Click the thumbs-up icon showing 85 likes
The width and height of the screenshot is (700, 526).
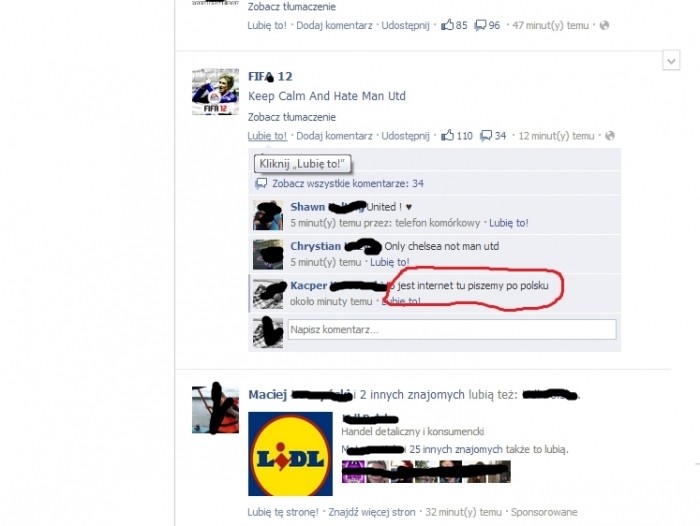[x=447, y=25]
